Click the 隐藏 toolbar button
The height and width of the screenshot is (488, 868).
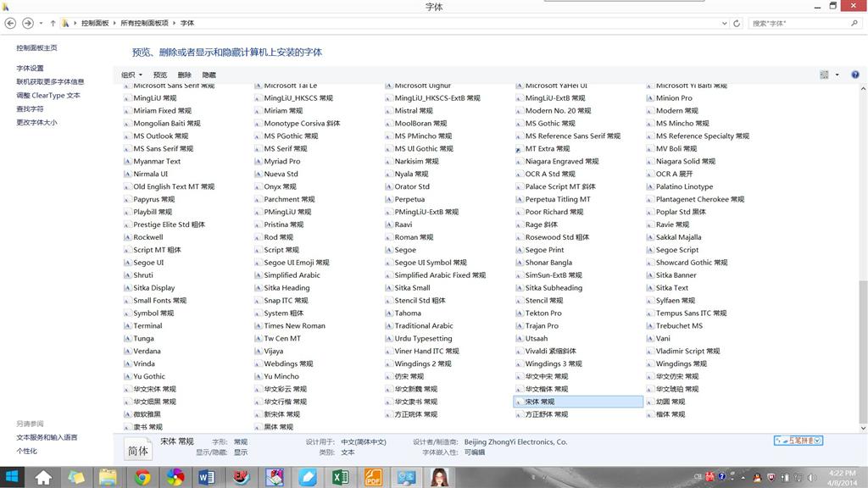[209, 75]
